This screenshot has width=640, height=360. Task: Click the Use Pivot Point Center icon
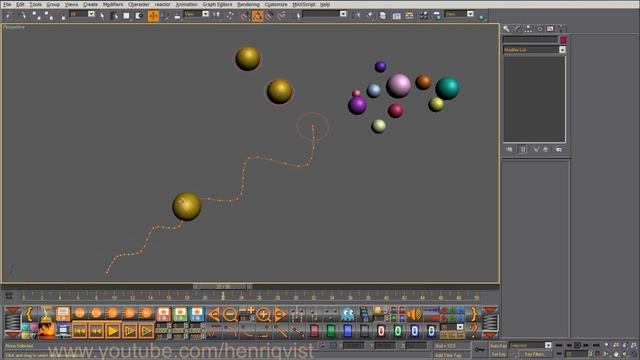tap(217, 16)
